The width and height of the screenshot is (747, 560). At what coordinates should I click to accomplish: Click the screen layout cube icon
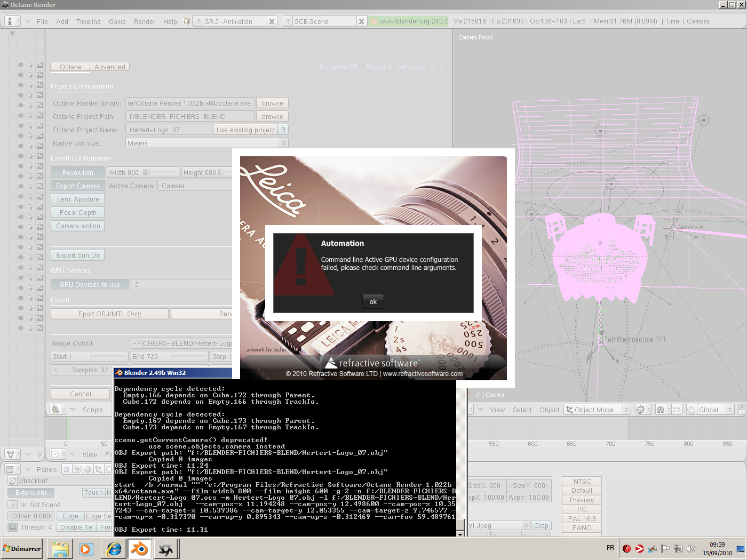[x=186, y=21]
